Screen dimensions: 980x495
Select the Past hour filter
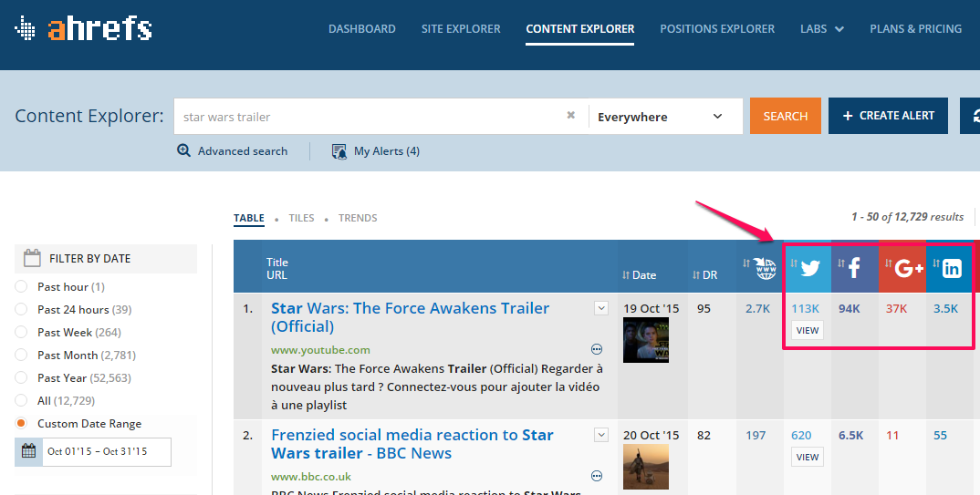[x=21, y=286]
